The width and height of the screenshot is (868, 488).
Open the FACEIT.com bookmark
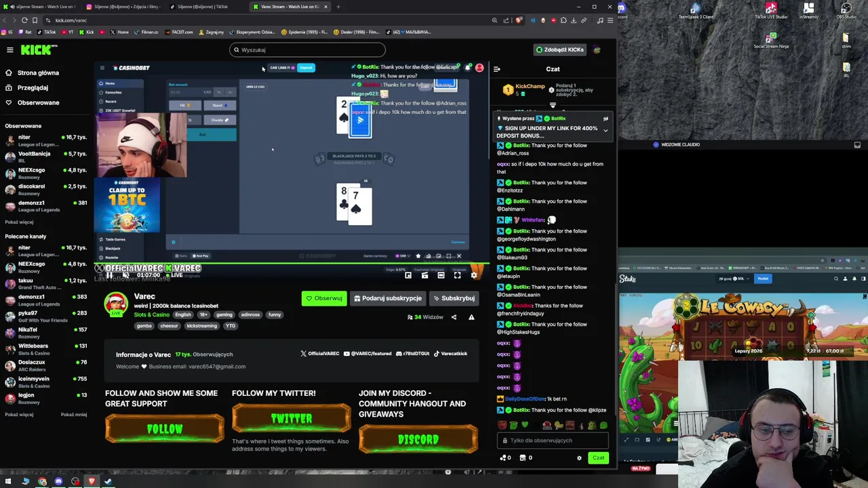[179, 32]
